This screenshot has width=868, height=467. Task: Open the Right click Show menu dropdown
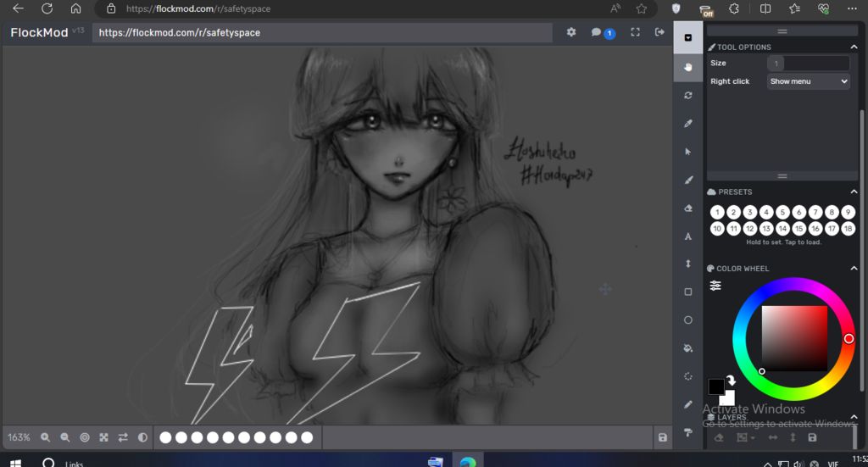[x=808, y=81]
